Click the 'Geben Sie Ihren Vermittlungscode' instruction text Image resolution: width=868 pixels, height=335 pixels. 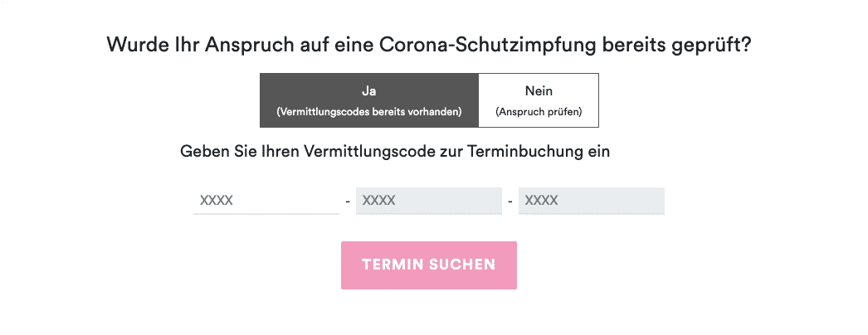coord(395,152)
